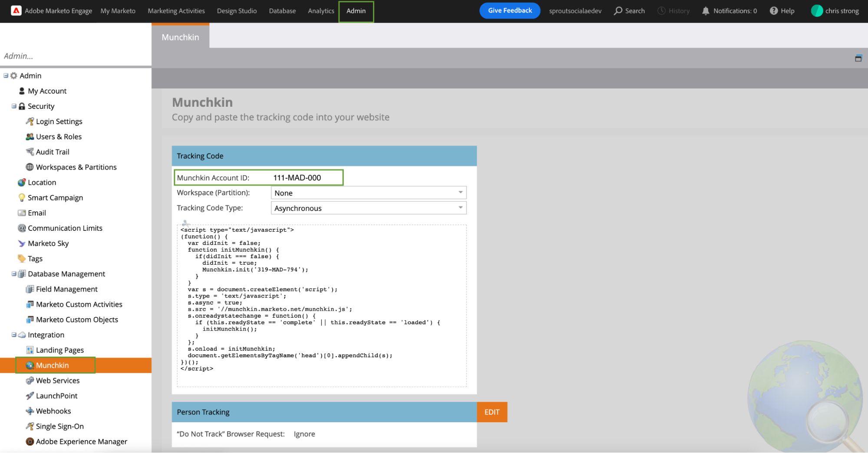
Task: Open the chris strong user menu
Action: click(x=835, y=11)
